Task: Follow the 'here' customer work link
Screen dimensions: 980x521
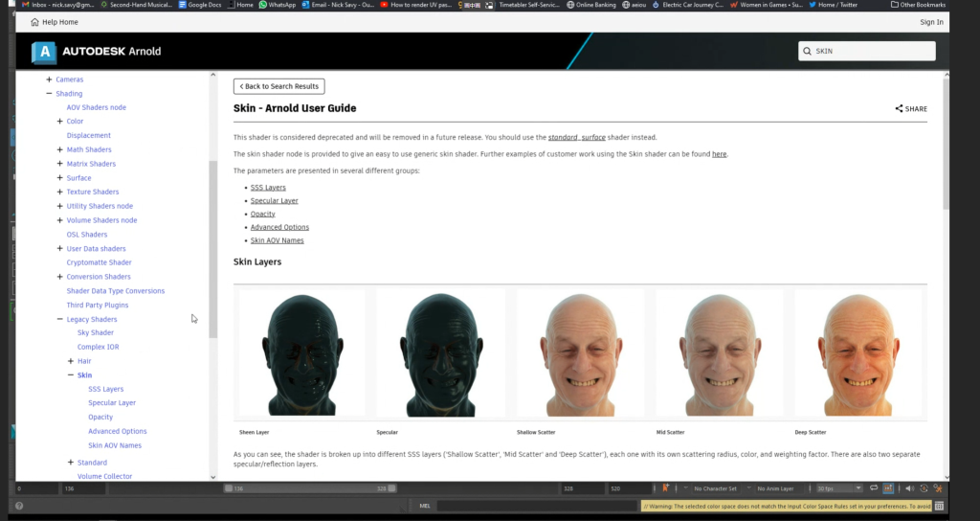Action: [x=720, y=154]
